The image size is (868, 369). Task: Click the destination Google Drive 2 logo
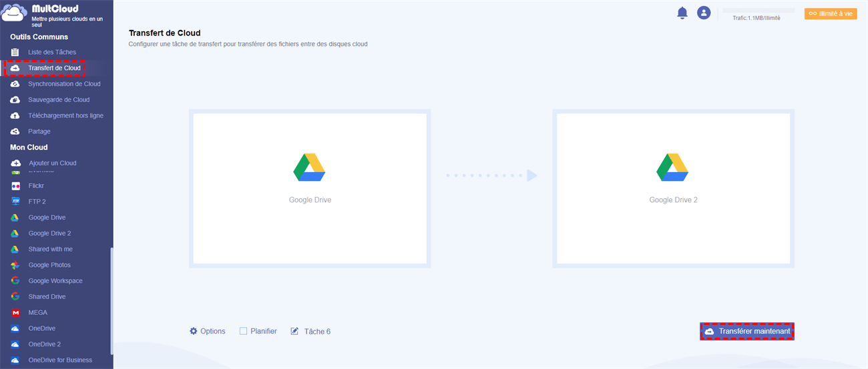pos(673,167)
